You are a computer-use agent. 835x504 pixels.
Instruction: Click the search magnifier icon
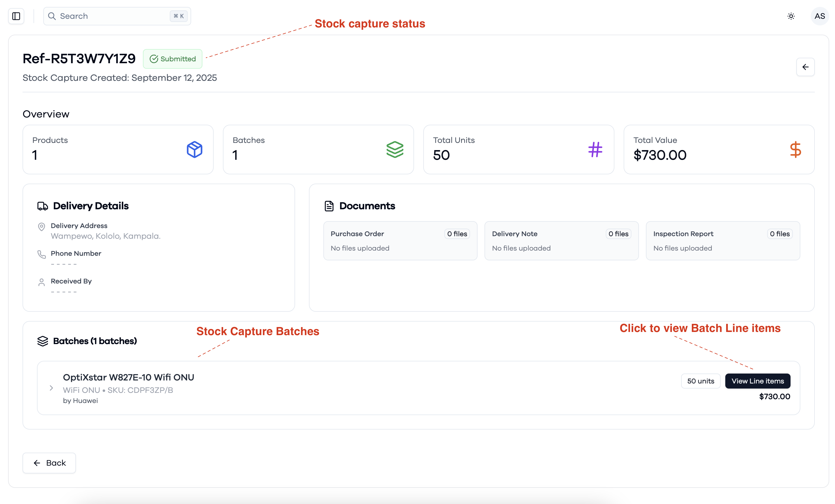point(52,16)
